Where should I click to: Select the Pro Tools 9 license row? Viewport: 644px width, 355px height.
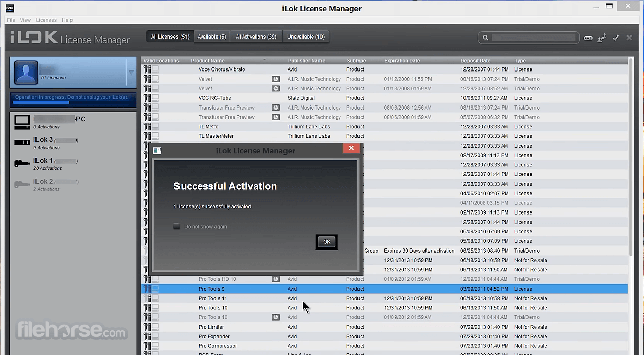click(x=384, y=289)
